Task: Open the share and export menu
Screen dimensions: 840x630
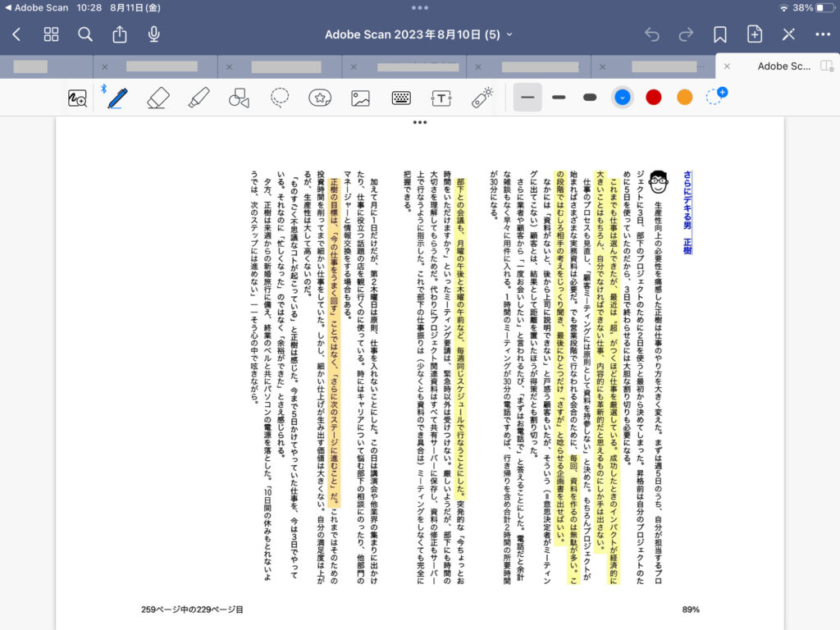Action: (120, 34)
